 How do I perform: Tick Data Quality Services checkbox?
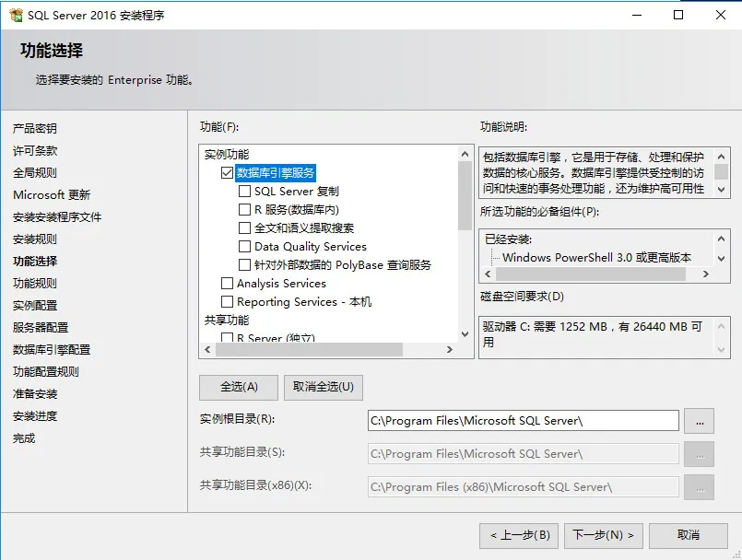point(244,247)
